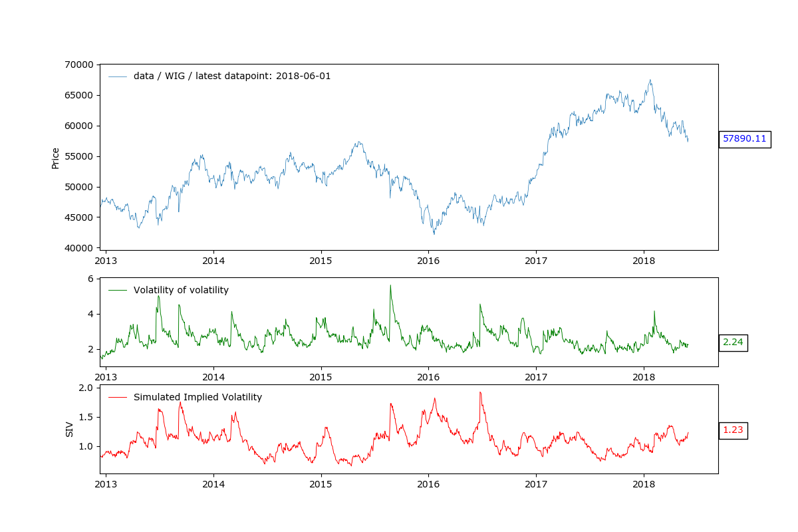Click the red 1.23 value box
The width and height of the screenshot is (798, 532).
[x=733, y=430]
